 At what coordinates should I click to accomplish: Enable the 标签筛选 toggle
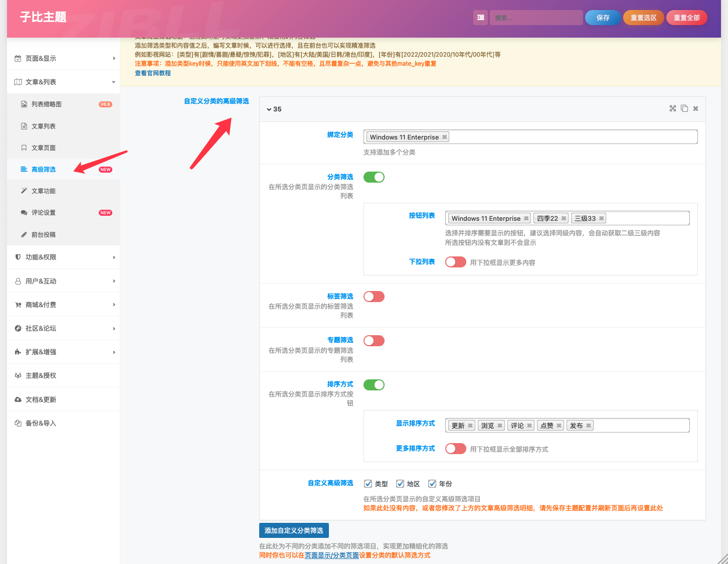click(374, 297)
